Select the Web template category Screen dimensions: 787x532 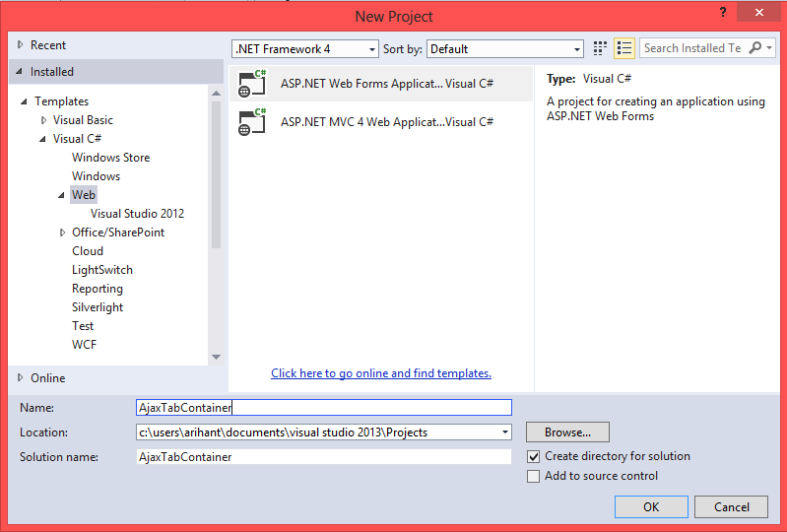tap(84, 195)
